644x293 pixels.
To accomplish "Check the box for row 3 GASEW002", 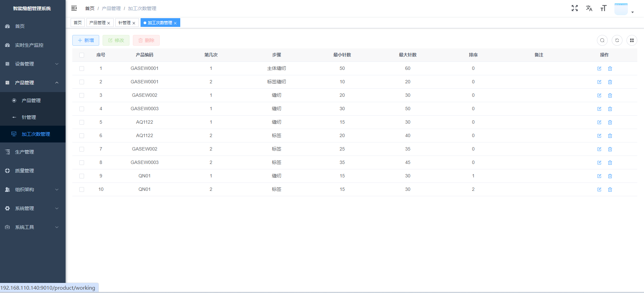I will pyautogui.click(x=82, y=95).
